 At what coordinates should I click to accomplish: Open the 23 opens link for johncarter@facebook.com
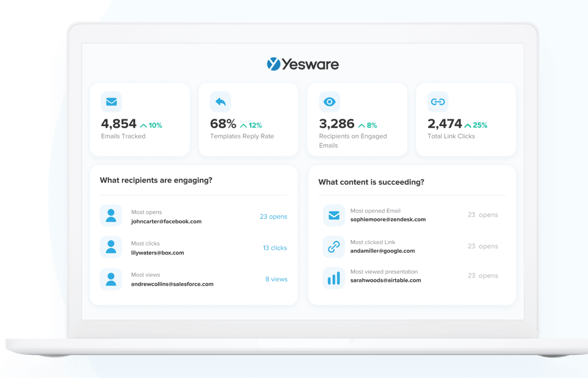pos(273,216)
